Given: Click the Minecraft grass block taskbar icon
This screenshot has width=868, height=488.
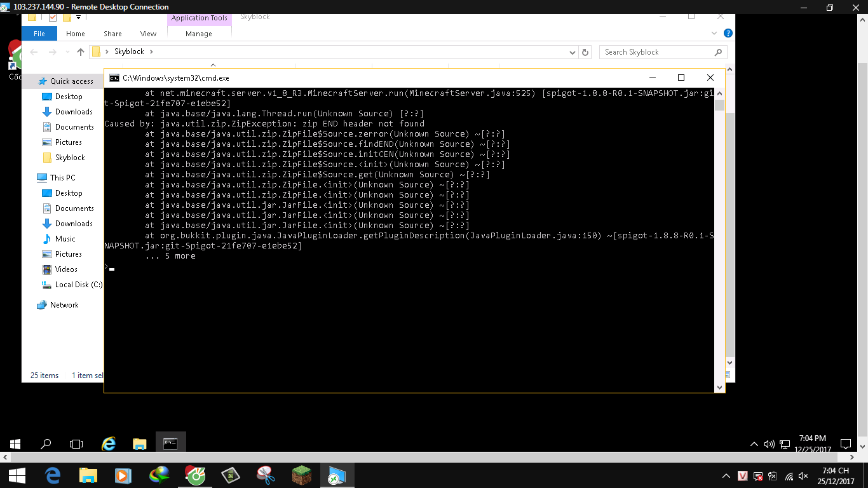Looking at the screenshot, I should [301, 475].
